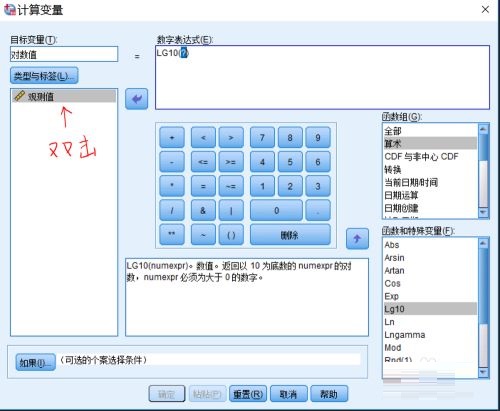This screenshot has height=411, width=500.
Task: Select the Mod function
Action: [430, 347]
